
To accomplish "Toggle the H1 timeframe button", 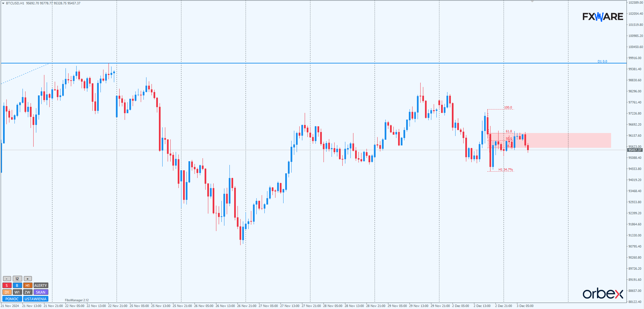I will click(x=28, y=285).
